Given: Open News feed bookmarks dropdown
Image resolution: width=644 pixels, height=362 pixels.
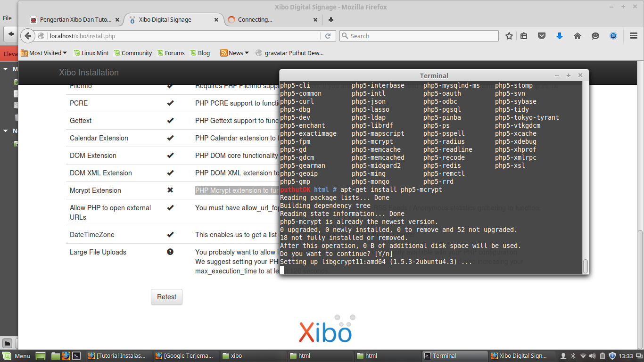Looking at the screenshot, I should (234, 53).
